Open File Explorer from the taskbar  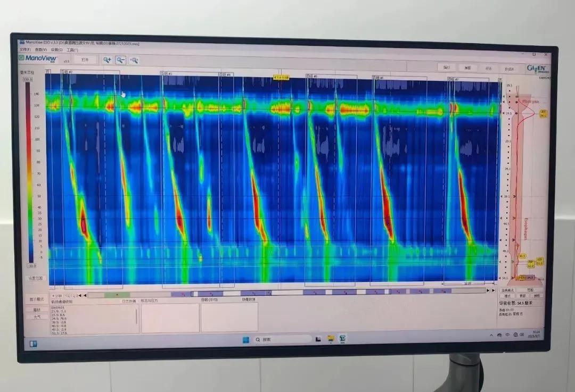(331, 339)
